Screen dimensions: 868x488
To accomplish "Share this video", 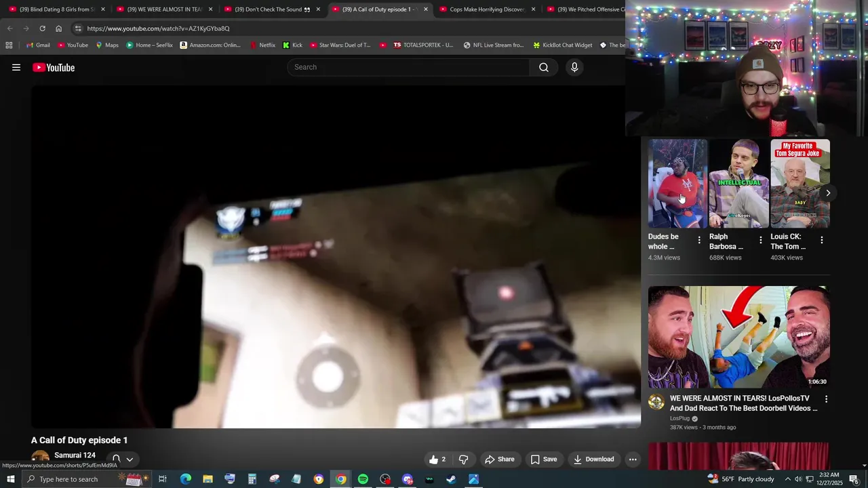I will [500, 460].
